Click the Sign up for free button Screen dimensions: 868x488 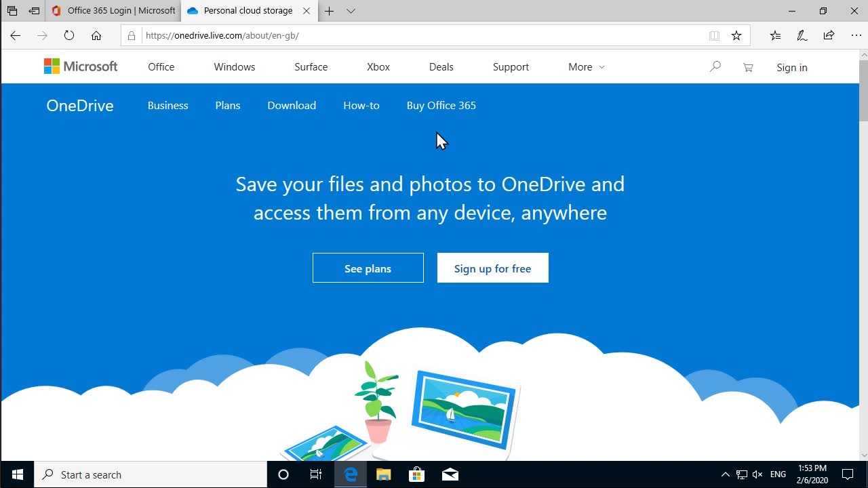pyautogui.click(x=492, y=268)
